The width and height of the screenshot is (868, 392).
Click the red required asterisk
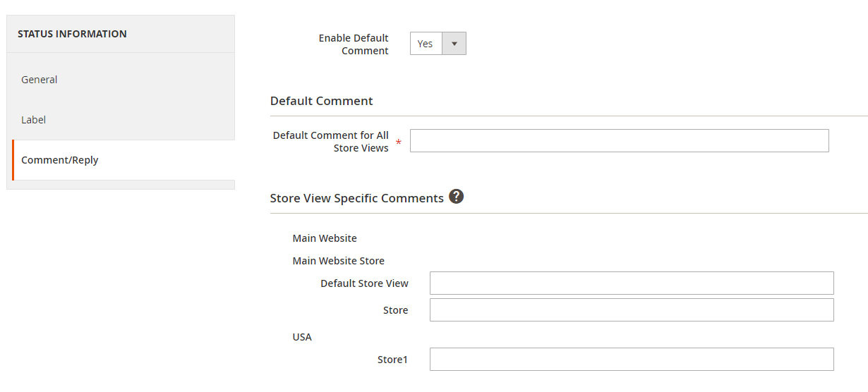point(399,142)
